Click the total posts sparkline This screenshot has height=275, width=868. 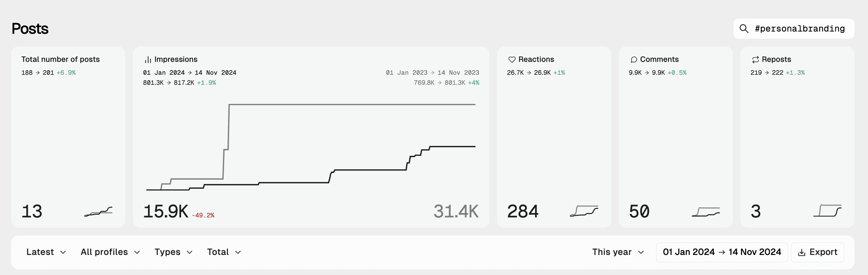[98, 211]
